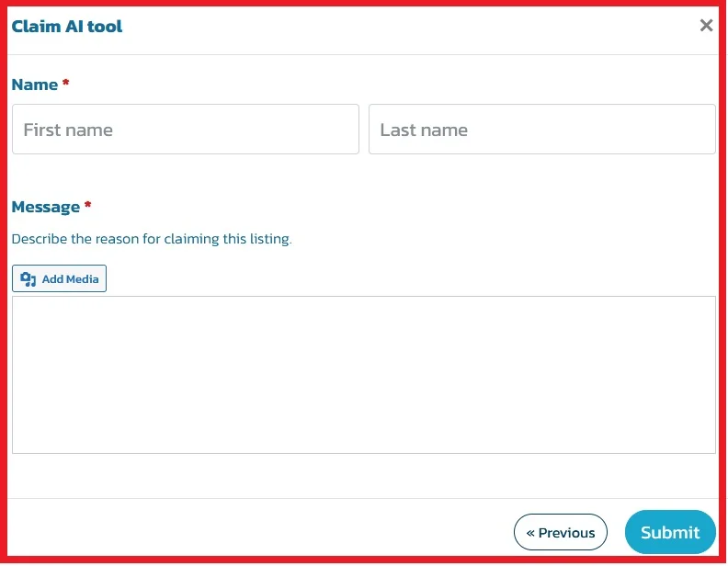Close the Claim AI tool dialog
This screenshot has height=566, width=728.
click(x=706, y=26)
